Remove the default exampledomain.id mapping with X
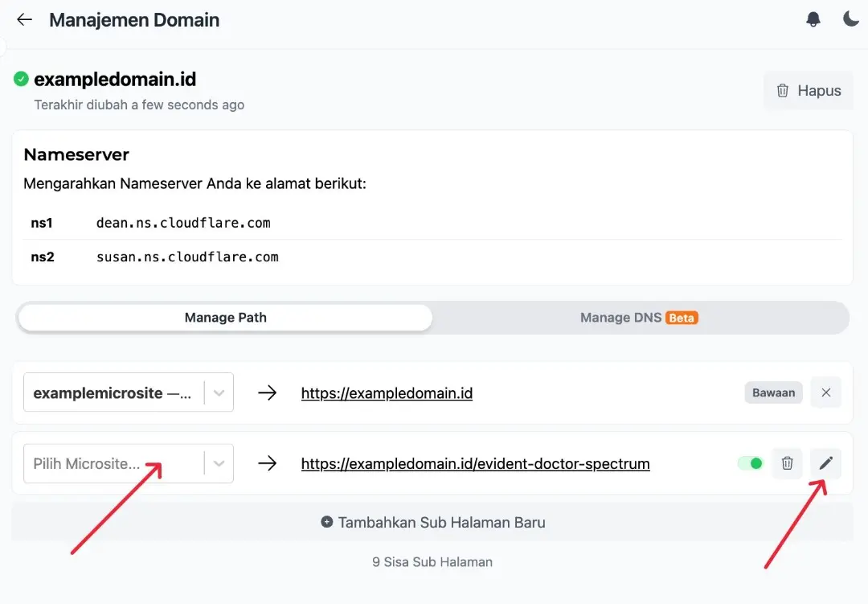This screenshot has height=604, width=868. pyautogui.click(x=826, y=392)
